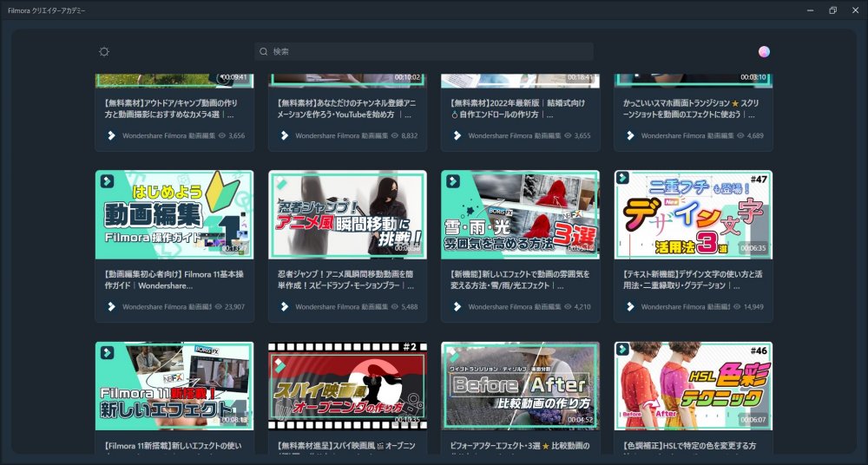Click view count 3,656
This screenshot has width=868, height=465.
tap(236, 135)
